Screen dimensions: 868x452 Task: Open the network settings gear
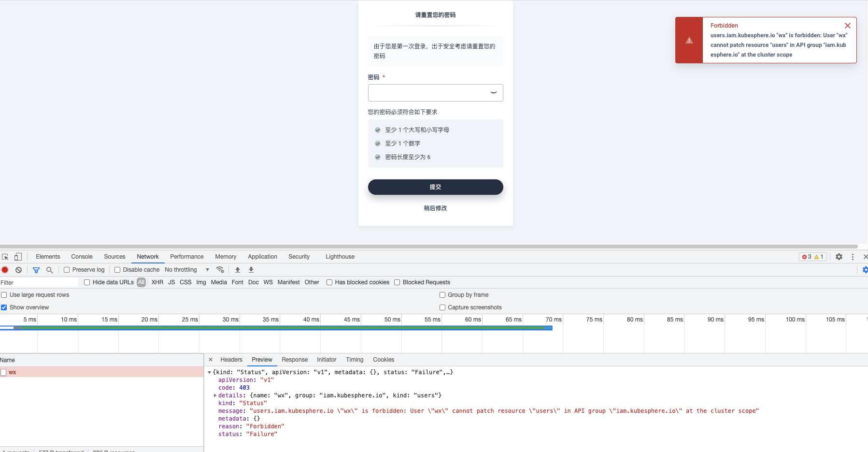(865, 270)
